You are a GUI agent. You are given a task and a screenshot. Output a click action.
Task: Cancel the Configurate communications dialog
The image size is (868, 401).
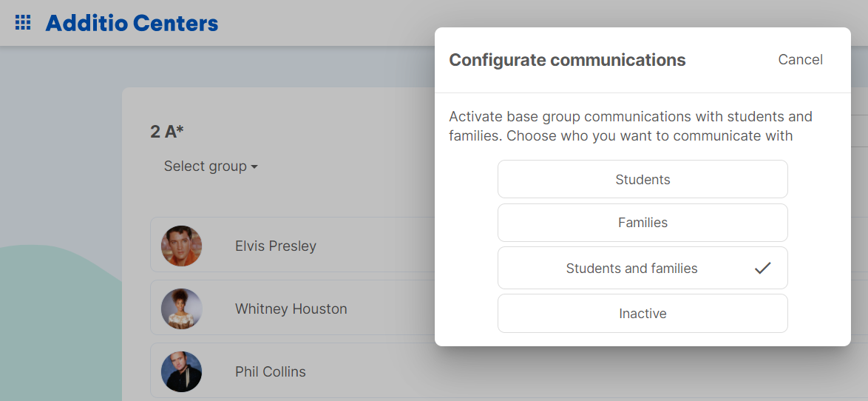tap(801, 59)
